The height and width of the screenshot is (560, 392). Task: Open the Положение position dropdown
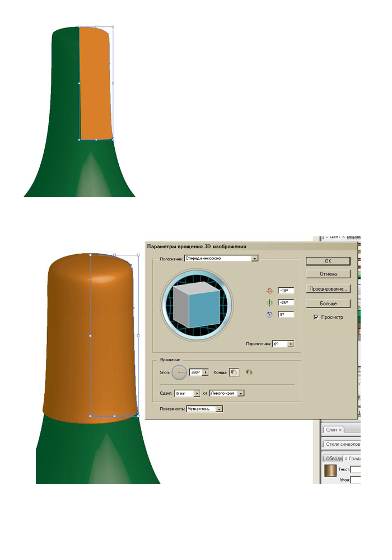[221, 258]
